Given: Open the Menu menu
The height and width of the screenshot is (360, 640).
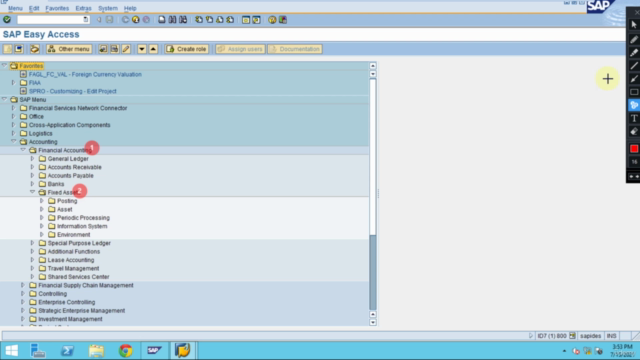Looking at the screenshot, I should click(15, 8).
